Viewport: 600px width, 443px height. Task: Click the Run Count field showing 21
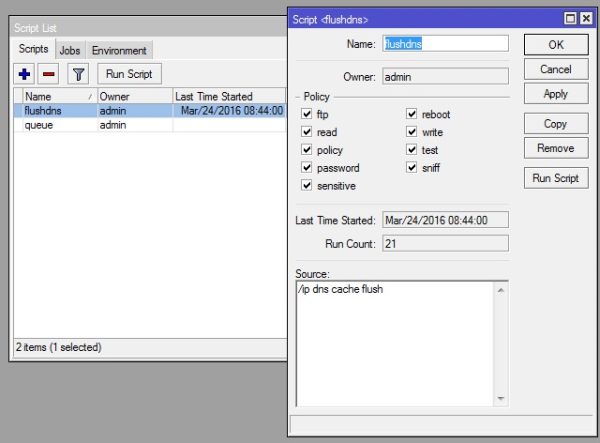(x=445, y=244)
